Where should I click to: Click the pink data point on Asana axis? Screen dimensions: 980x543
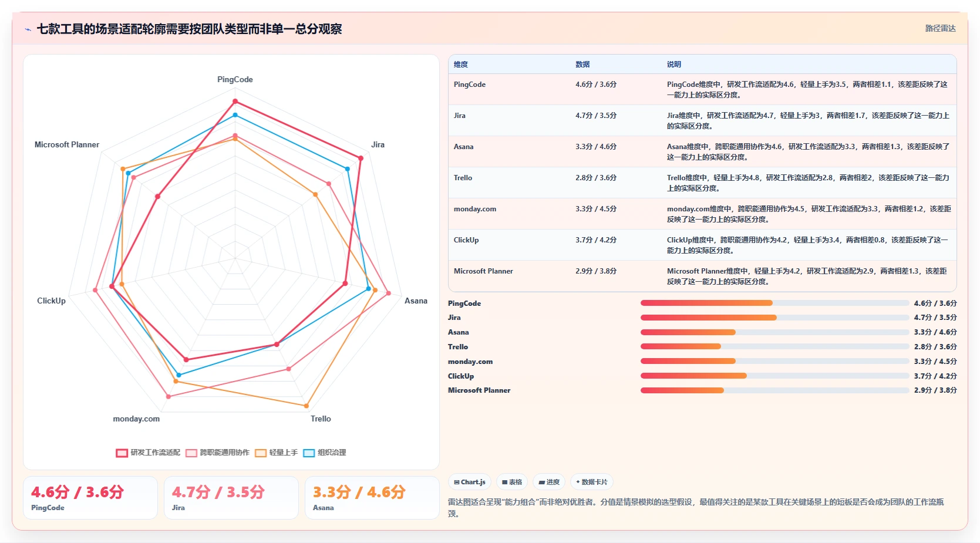coord(388,293)
